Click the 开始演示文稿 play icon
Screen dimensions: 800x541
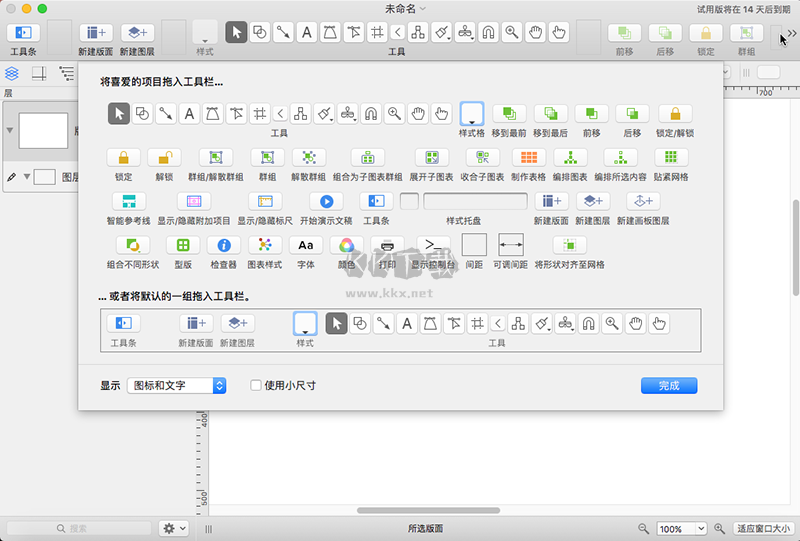click(x=326, y=201)
